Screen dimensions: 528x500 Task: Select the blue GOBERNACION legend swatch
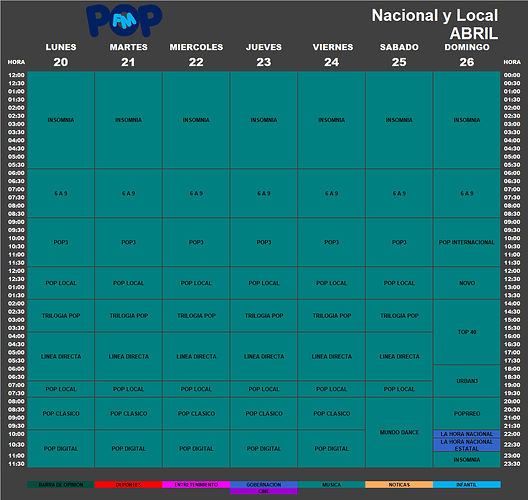click(264, 485)
